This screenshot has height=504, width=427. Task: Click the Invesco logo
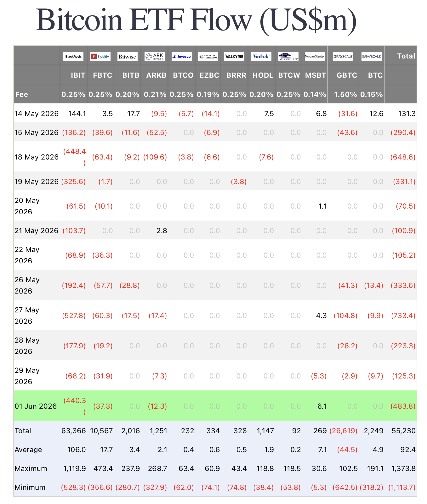click(181, 57)
